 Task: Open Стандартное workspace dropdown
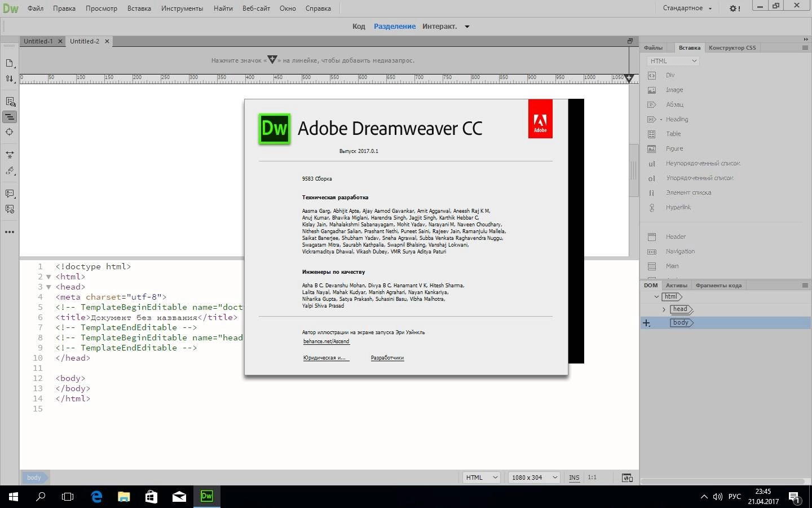(687, 8)
